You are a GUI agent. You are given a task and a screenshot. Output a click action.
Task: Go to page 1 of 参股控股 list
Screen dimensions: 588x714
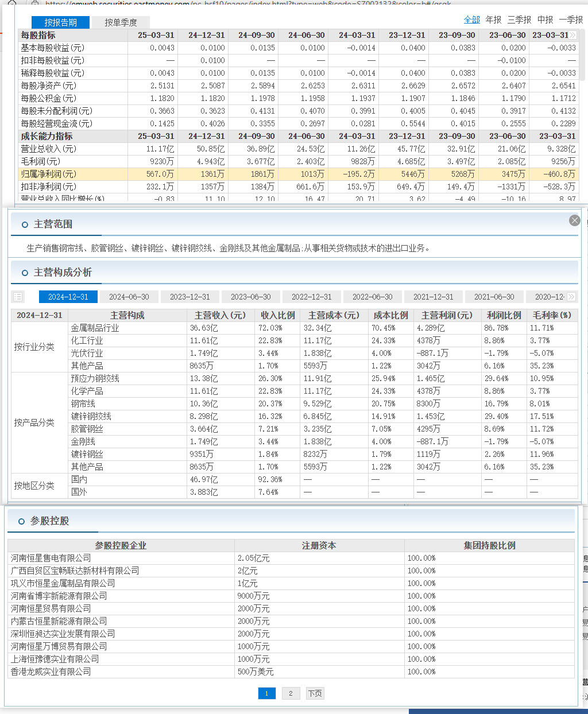click(266, 693)
